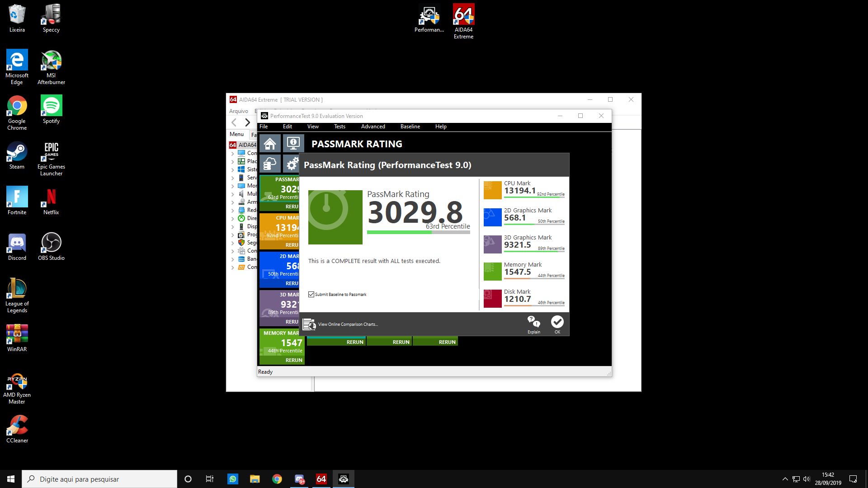Open the System Information monitor icon
Screen dimensions: 868x488
(x=293, y=144)
